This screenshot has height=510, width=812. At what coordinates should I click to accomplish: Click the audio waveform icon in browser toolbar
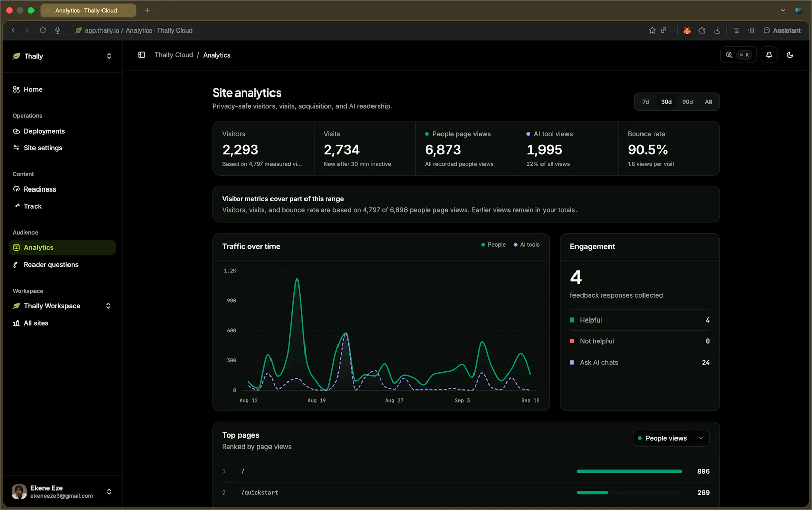tap(752, 30)
